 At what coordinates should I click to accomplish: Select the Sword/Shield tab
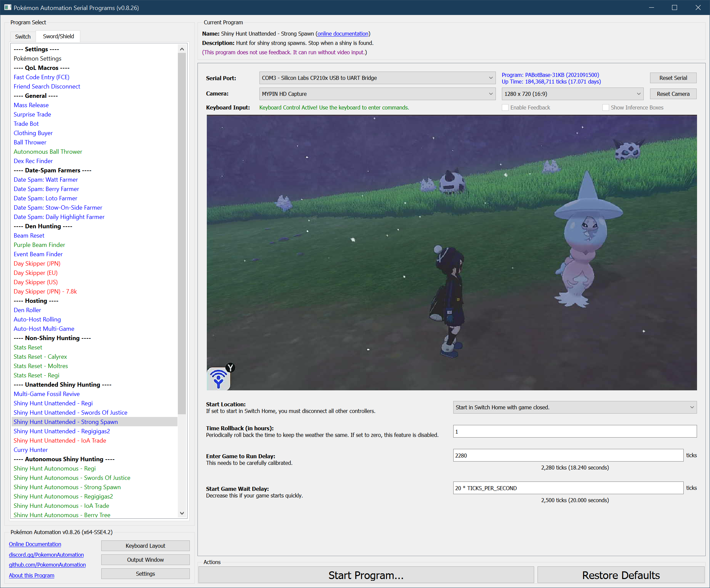pos(58,36)
